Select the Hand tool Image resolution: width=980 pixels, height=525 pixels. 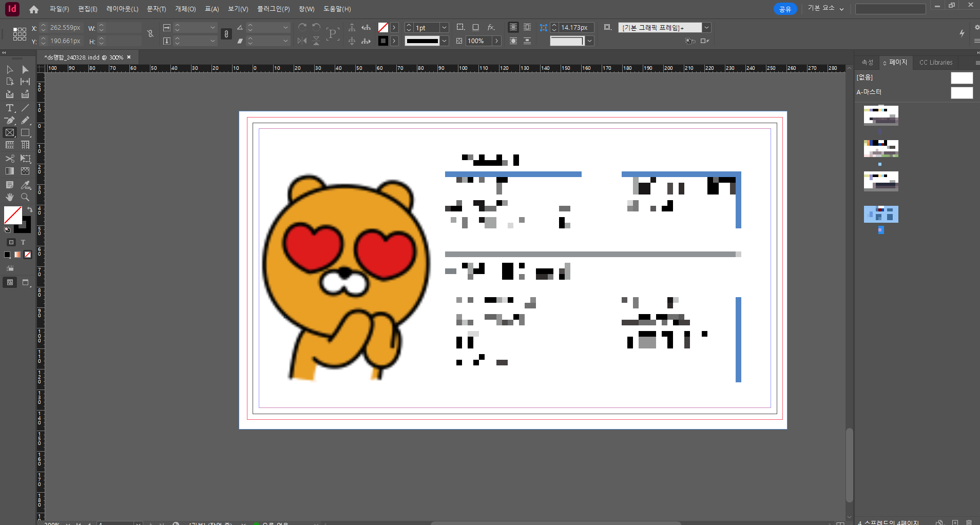[10, 197]
